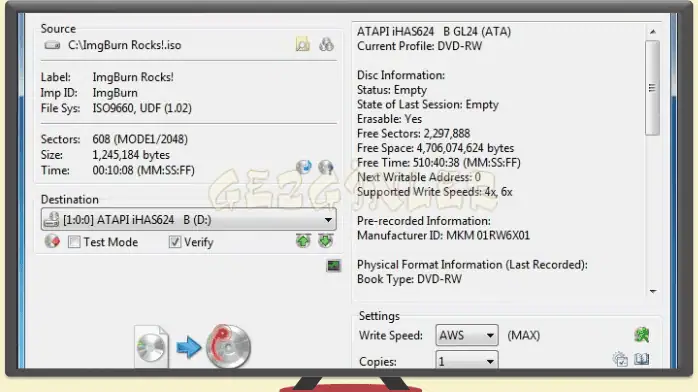Click the 'Current Profile: DVD-RW' line
Image resolution: width=698 pixels, height=392 pixels.
(419, 46)
